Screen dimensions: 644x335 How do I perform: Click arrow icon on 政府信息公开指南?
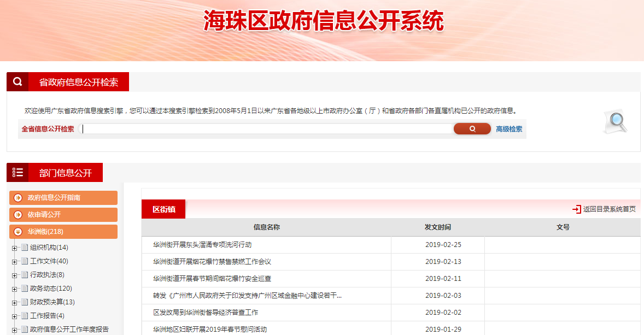click(x=18, y=198)
